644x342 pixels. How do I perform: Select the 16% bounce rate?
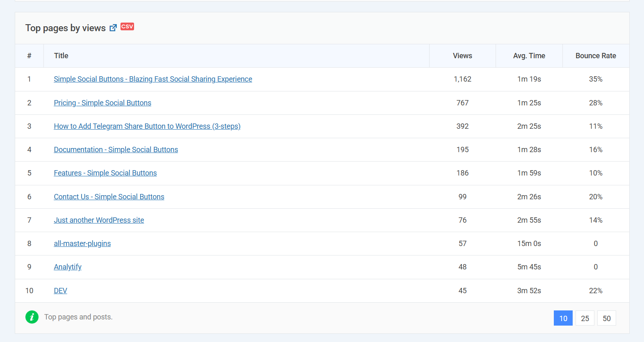(x=596, y=150)
